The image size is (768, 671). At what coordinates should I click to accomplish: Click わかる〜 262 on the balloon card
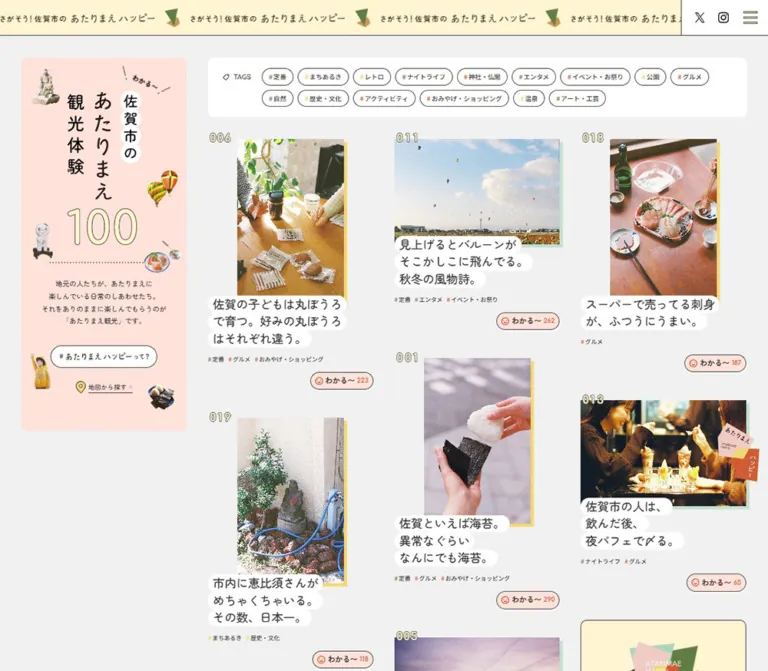528,321
